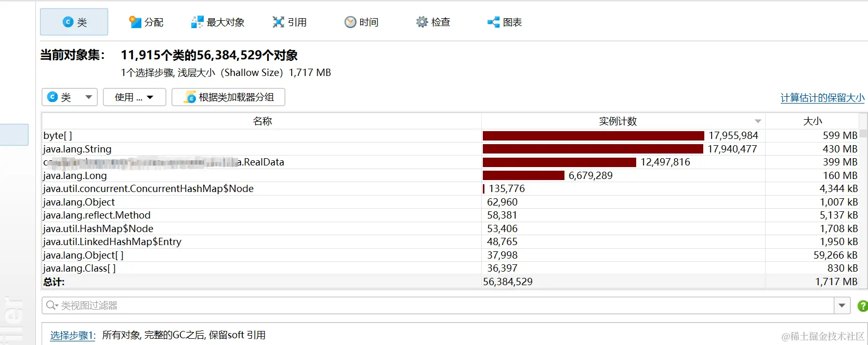Select the java.lang.String row

click(451, 149)
